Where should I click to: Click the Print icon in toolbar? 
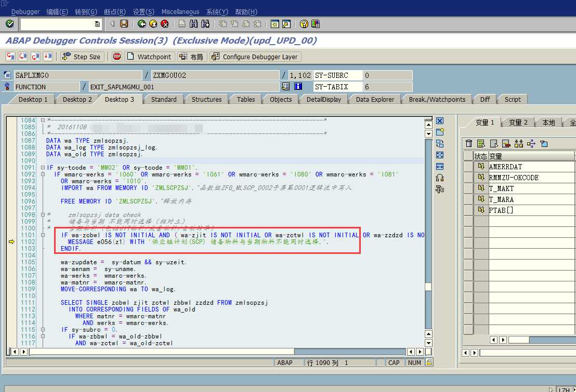coord(182,24)
